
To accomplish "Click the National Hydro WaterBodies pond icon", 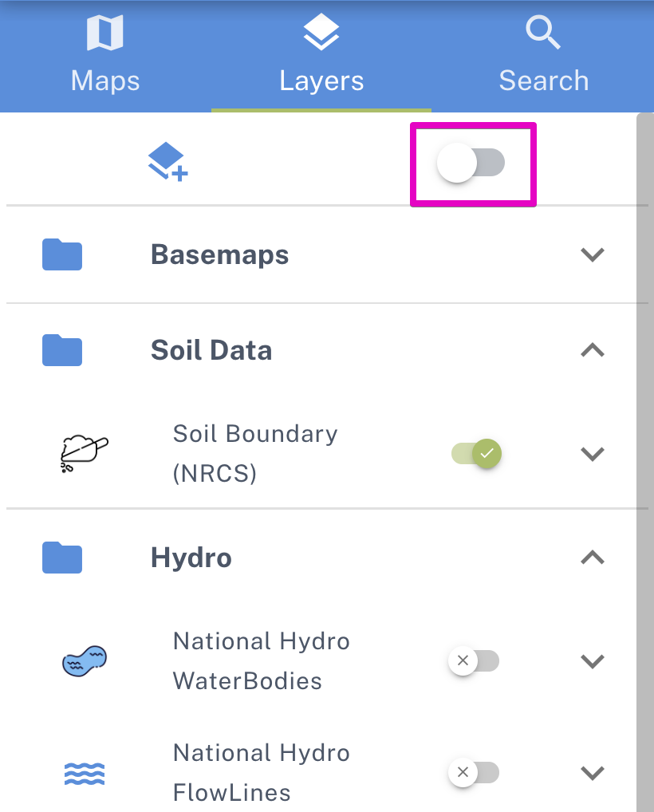I will tap(84, 660).
